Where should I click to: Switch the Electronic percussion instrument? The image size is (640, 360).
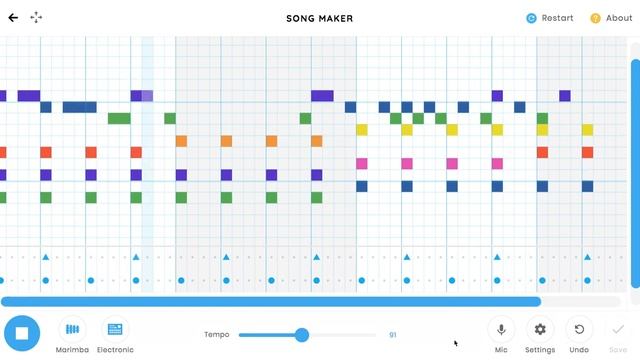click(x=115, y=335)
